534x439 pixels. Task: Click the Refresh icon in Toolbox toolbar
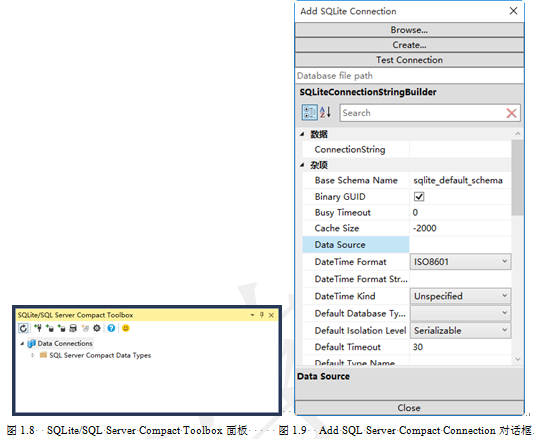point(23,328)
